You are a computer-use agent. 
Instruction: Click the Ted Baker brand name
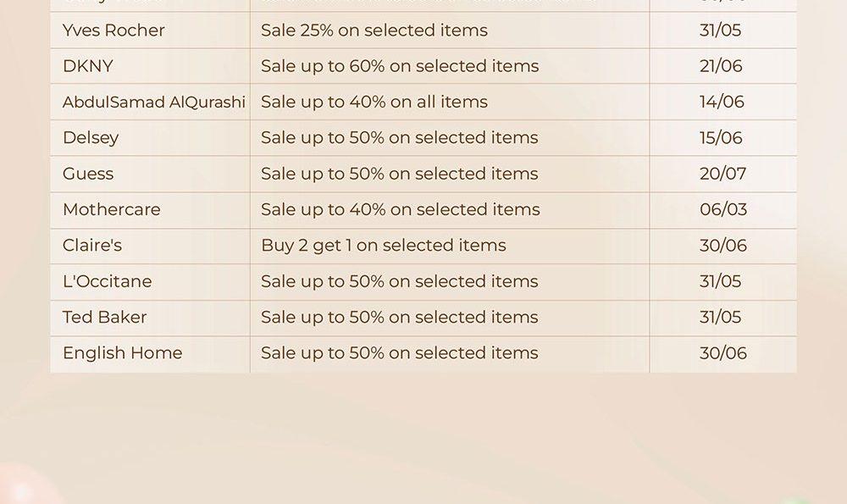105,317
